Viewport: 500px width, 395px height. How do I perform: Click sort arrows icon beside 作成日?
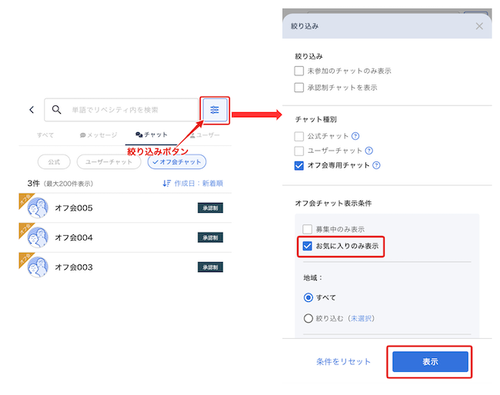[167, 183]
